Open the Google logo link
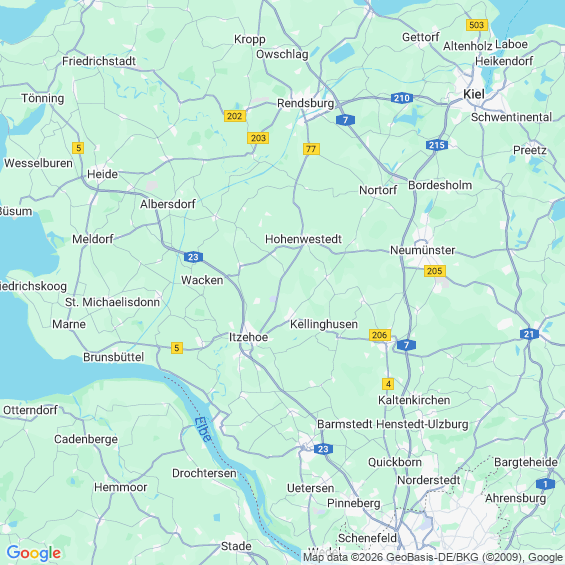The height and width of the screenshot is (565, 565). click(34, 553)
